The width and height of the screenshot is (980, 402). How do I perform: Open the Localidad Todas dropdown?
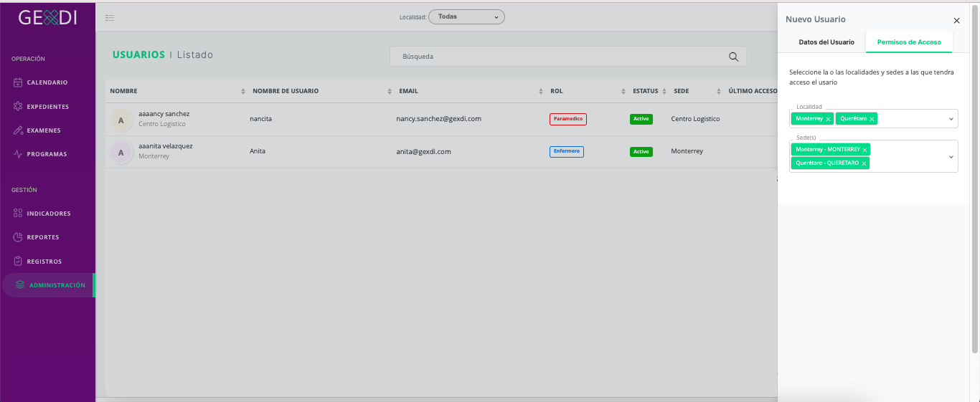466,16
